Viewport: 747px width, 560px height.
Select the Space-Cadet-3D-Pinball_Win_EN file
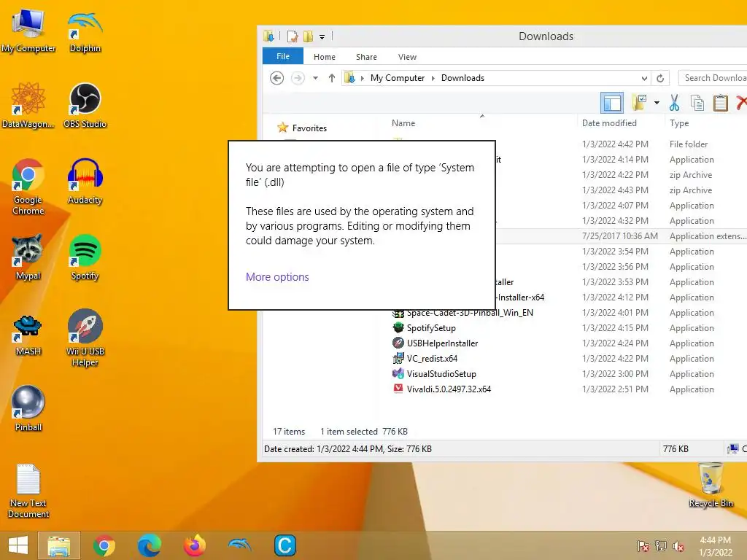pos(470,313)
